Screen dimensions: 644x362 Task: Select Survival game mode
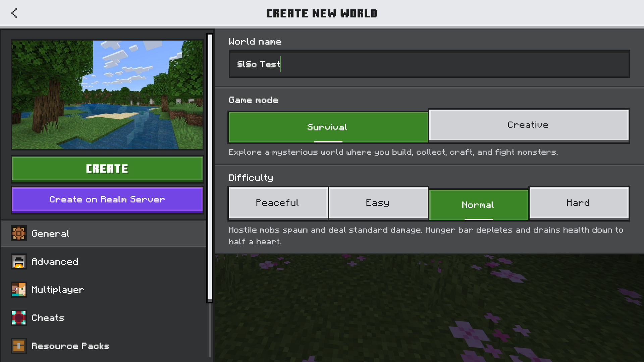click(x=328, y=127)
